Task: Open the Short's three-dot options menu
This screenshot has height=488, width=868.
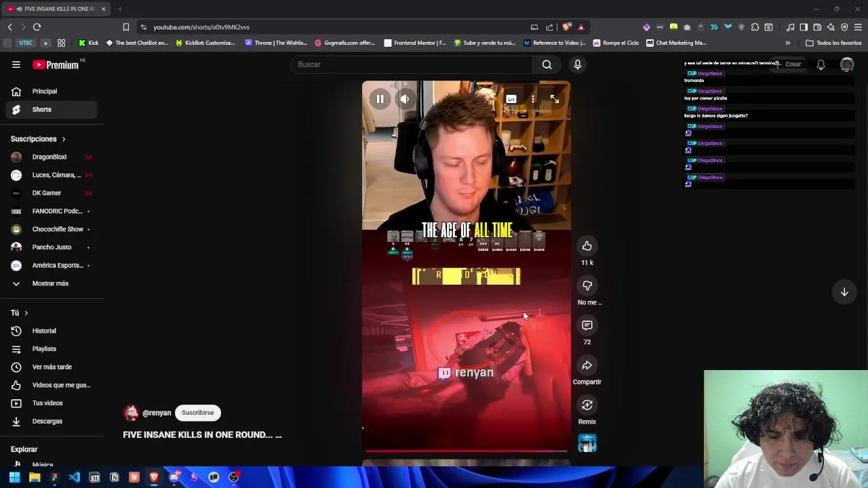Action: pyautogui.click(x=533, y=99)
